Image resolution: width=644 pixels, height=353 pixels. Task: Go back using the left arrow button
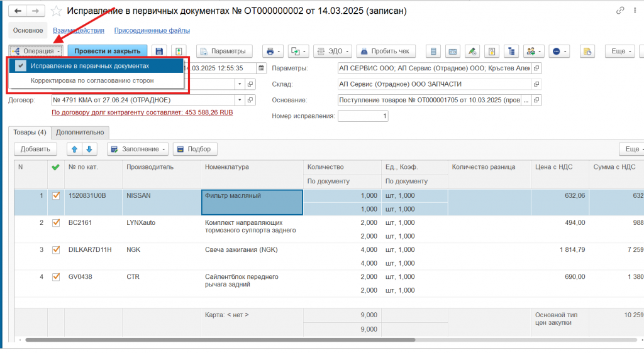[x=18, y=11]
